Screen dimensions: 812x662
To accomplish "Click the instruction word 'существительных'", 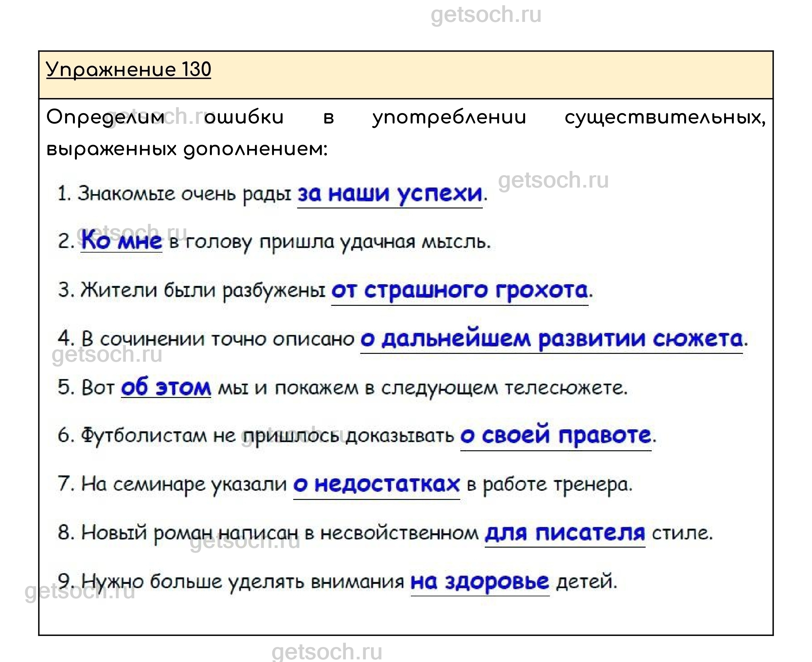I will coord(665,117).
